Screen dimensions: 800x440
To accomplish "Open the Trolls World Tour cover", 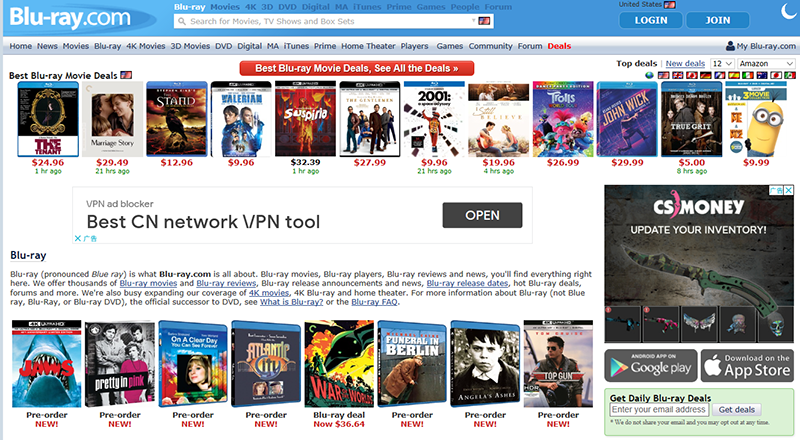I will pyautogui.click(x=563, y=118).
